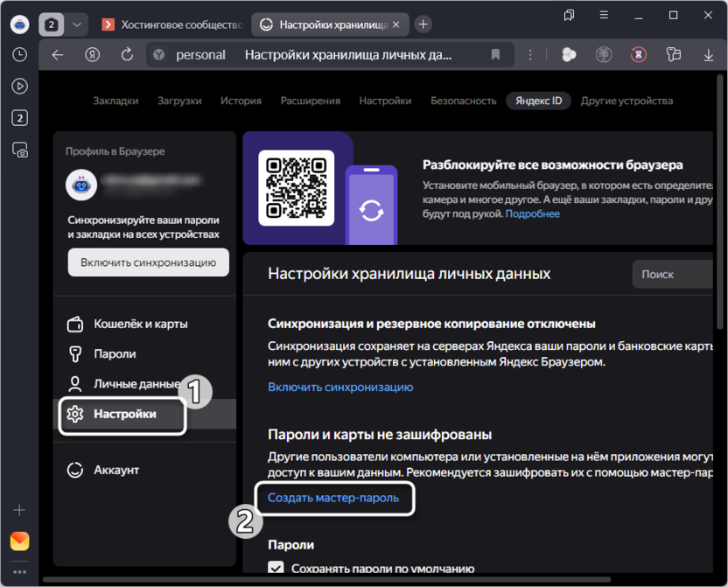
Task: Click the QR code image
Action: point(297,188)
